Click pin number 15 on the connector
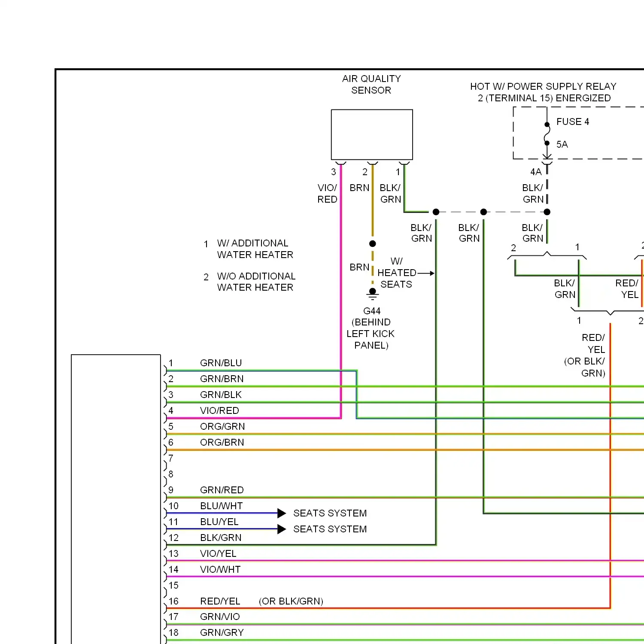Image resolution: width=644 pixels, height=644 pixels. (173, 586)
